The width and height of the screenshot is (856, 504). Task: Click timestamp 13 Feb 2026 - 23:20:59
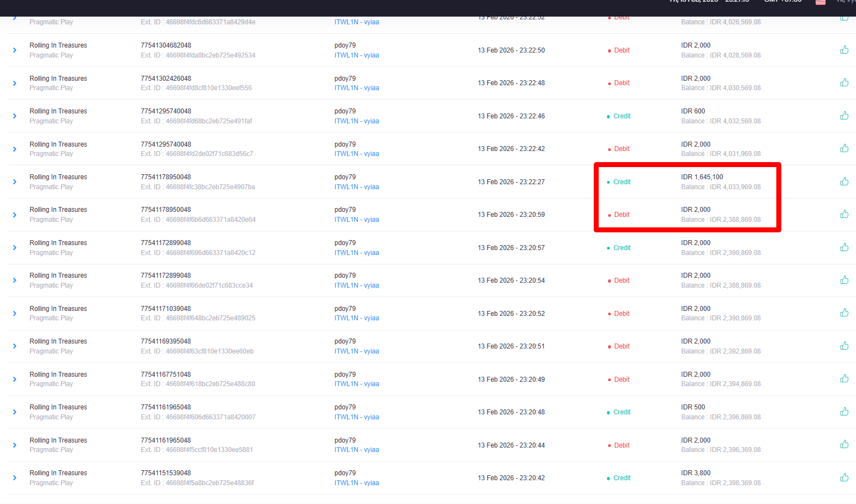[x=511, y=215]
